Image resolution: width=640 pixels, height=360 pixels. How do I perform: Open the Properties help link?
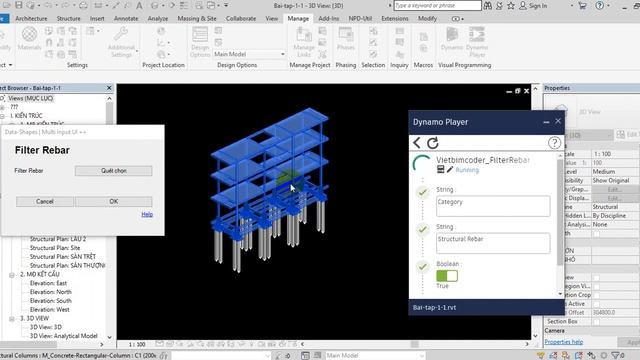564,342
